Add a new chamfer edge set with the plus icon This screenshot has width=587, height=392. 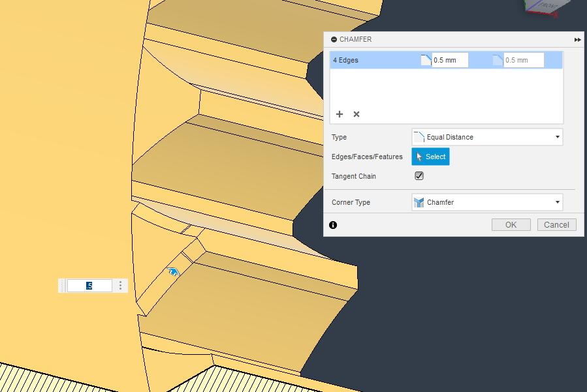pyautogui.click(x=340, y=114)
